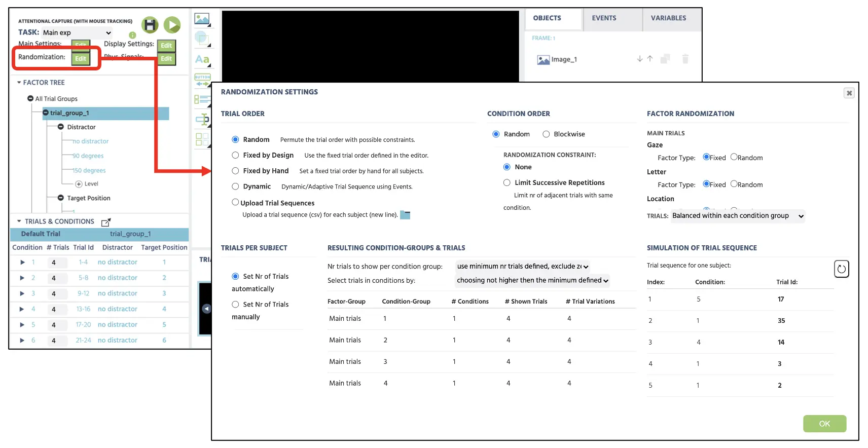
Task: Expand condition row 1 in trials table
Action: 22,263
